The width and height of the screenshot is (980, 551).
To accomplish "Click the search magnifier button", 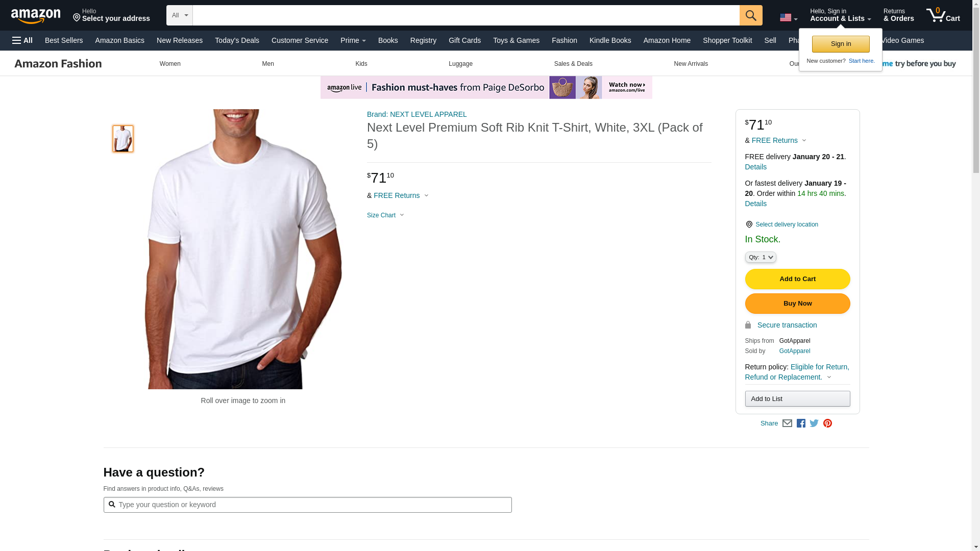I will [x=751, y=15].
